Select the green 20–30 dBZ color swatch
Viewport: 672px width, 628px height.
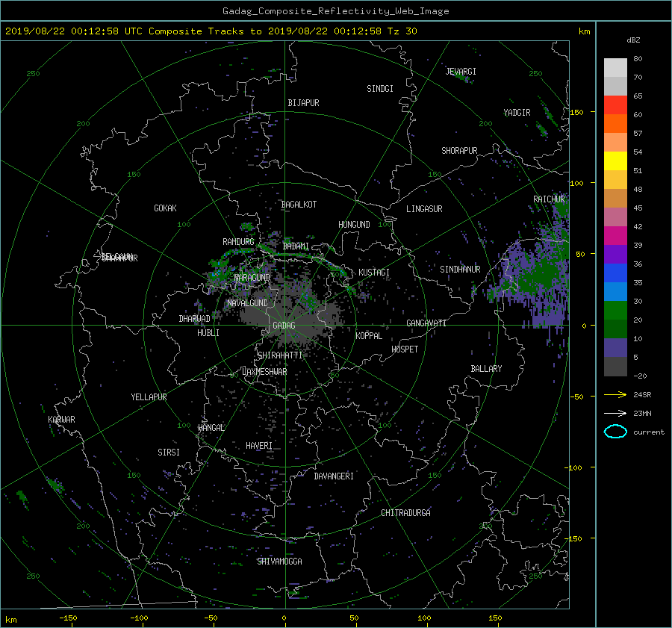coord(615,311)
